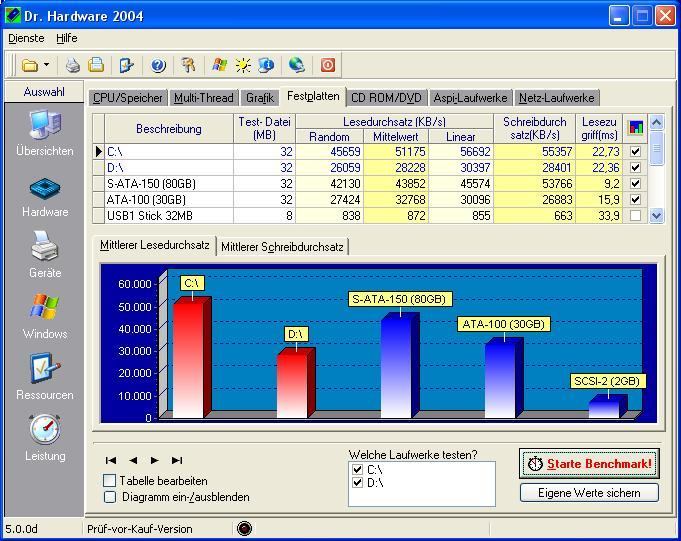Image resolution: width=681 pixels, height=541 pixels.
Task: Click the globe internet toolbar icon
Action: (x=297, y=65)
